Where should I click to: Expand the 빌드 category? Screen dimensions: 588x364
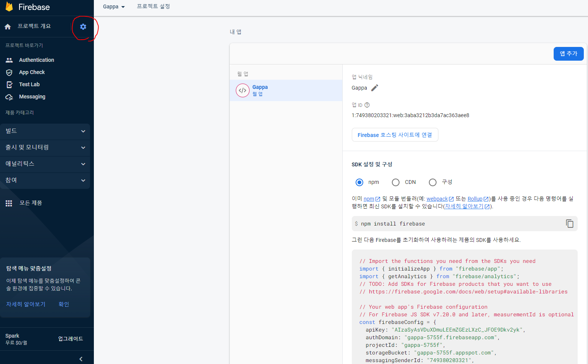pos(45,131)
